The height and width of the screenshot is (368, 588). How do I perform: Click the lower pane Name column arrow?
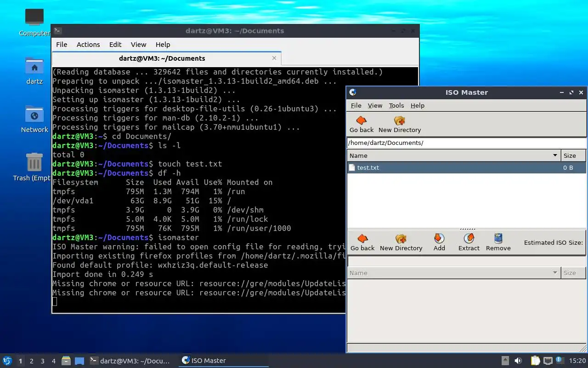(555, 273)
